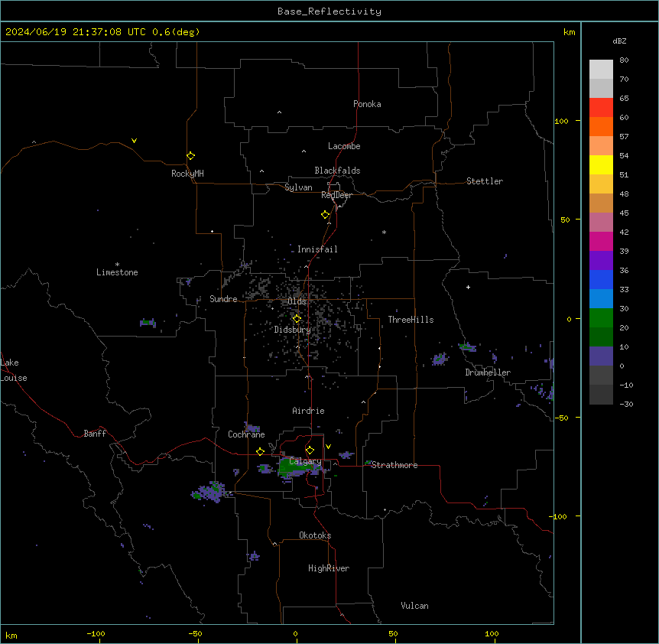This screenshot has height=644, width=659.
Task: Click the Ponoka city label
Action: [x=367, y=104]
